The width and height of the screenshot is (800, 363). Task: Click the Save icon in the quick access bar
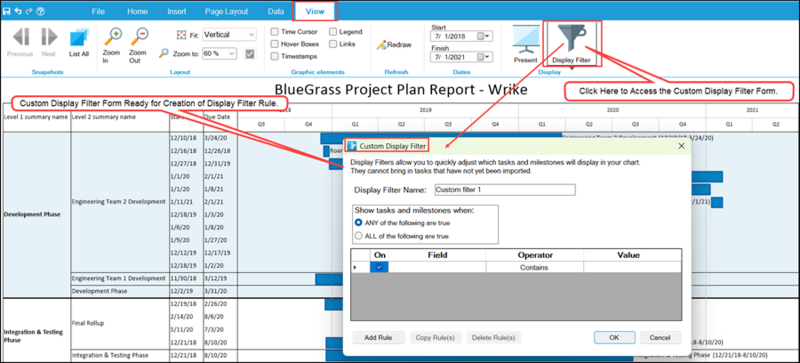7,11
